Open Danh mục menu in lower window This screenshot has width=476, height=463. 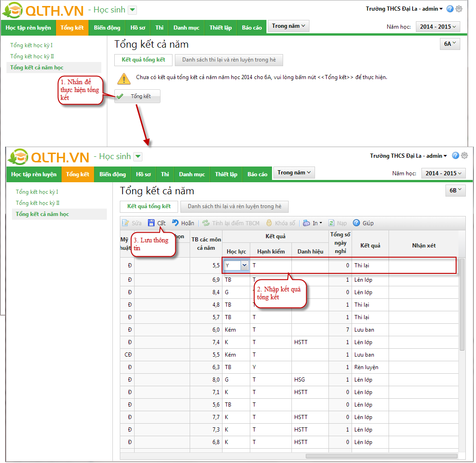tap(192, 174)
